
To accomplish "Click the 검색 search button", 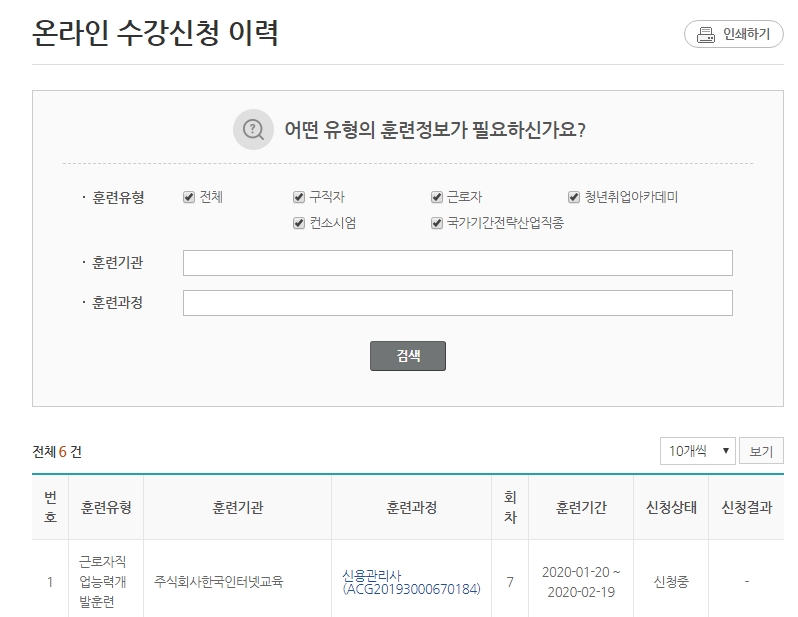I will (x=408, y=356).
